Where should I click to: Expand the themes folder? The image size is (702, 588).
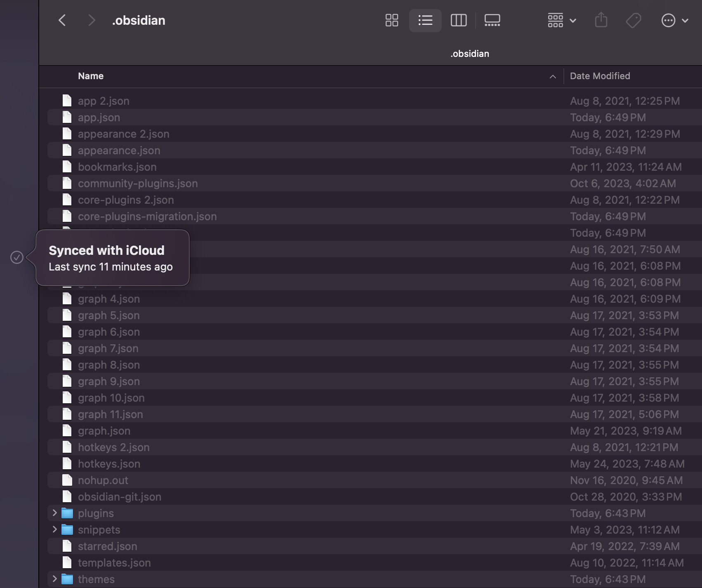(x=54, y=579)
